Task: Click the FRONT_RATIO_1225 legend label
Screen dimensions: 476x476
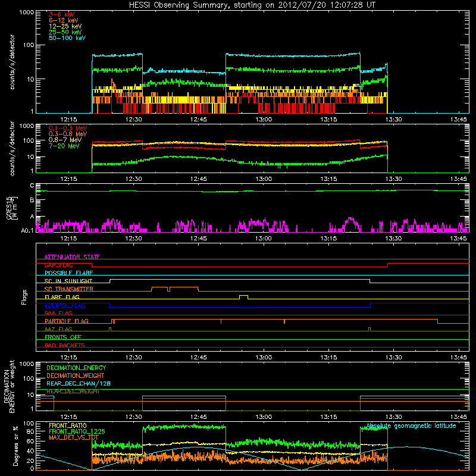Action: 77,431
